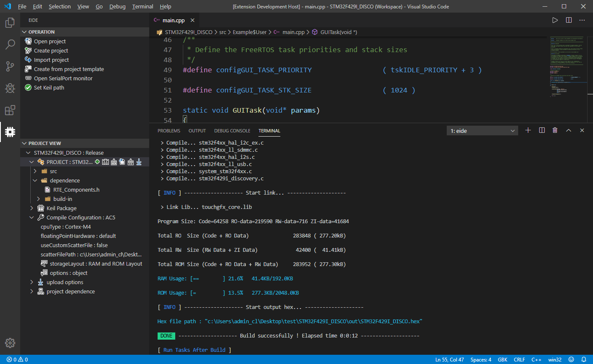Viewport: 593px width, 364px height.
Task: Expand the build-in folder
Action: (38, 199)
